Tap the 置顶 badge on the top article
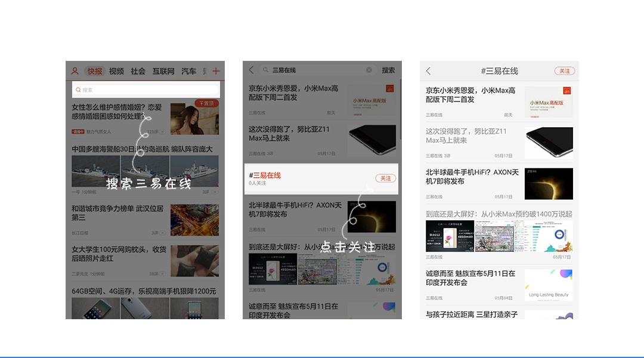This screenshot has height=358, width=644. pyautogui.click(x=206, y=103)
